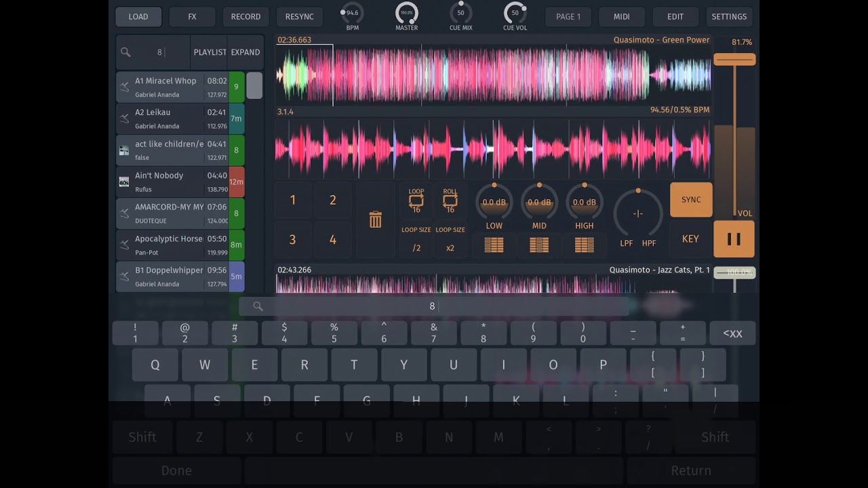Open the PAGE 1 selector
Image resolution: width=868 pixels, height=488 pixels.
(x=568, y=17)
